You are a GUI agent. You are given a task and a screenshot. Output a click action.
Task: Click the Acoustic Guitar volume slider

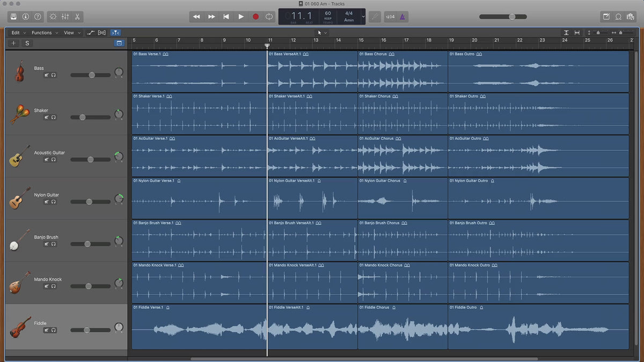pos(90,159)
